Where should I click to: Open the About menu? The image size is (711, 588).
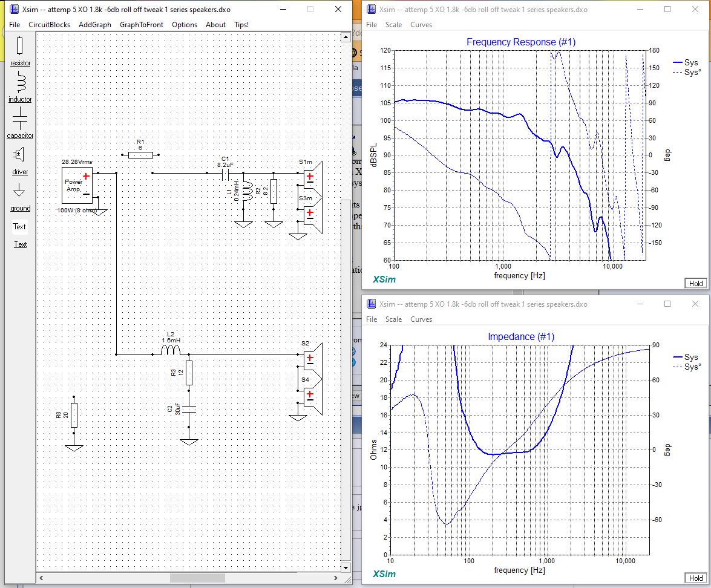pos(215,24)
